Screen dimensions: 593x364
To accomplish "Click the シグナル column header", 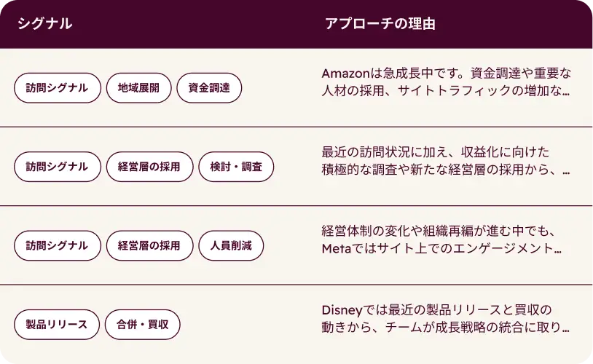I will point(44,24).
